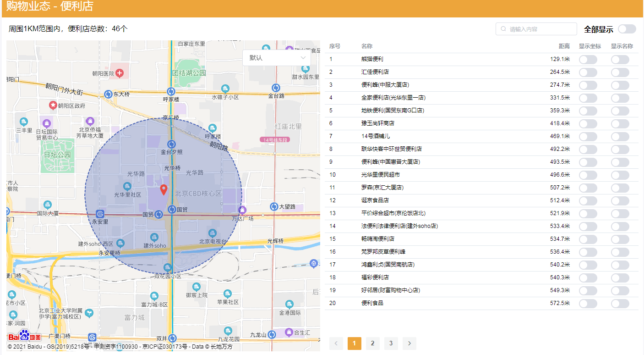Click the Baidu map logo
The width and height of the screenshot is (644, 355).
(25, 336)
